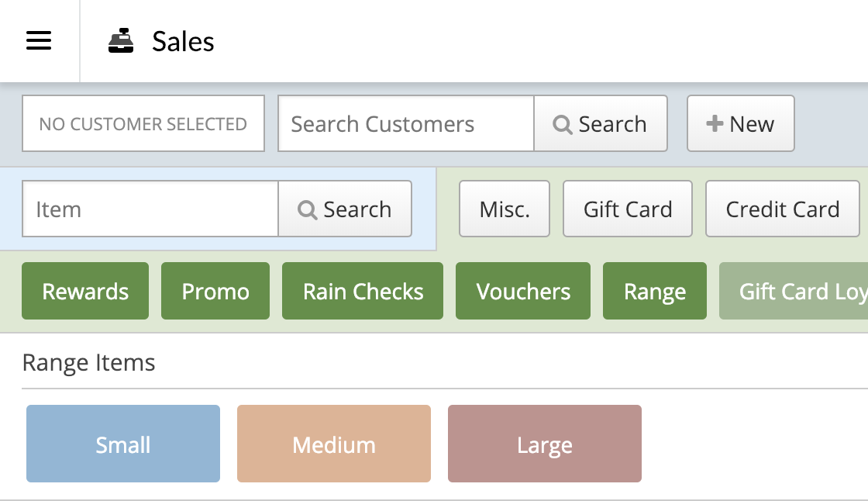
Task: Open the Rewards category
Action: 85,291
